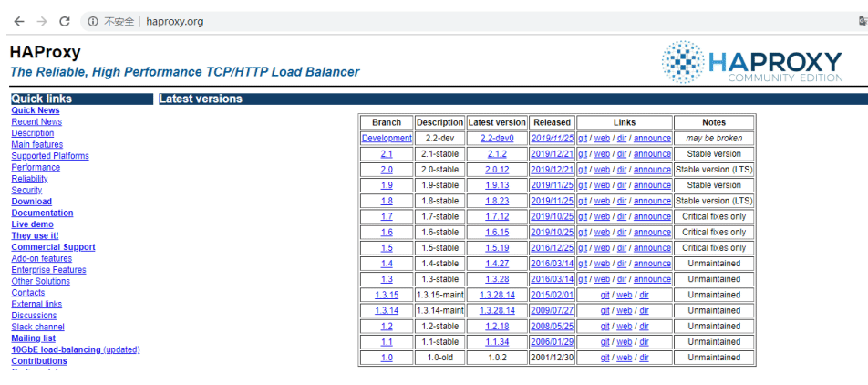Open the Slack channel link
The height and width of the screenshot is (385, 868).
tap(37, 327)
